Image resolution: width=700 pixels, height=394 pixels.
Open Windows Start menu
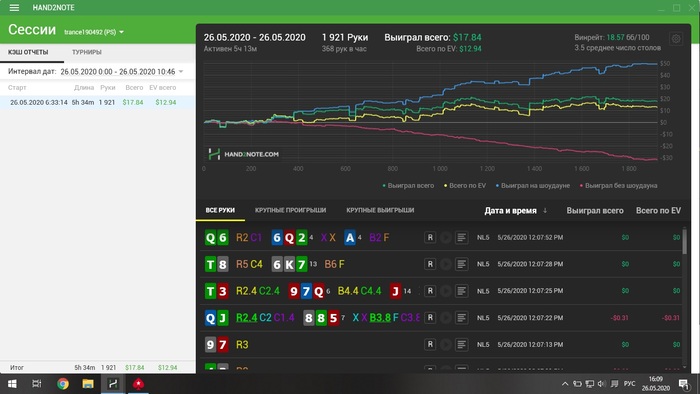pyautogui.click(x=12, y=384)
